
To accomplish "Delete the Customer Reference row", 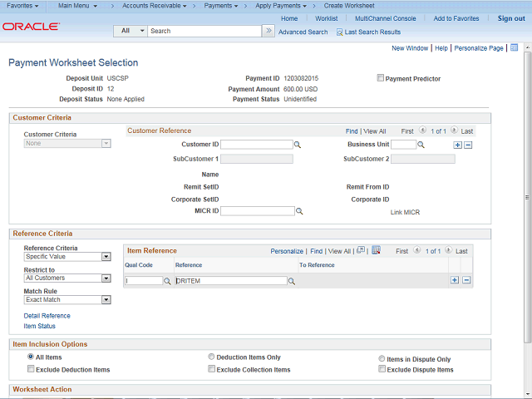I will tap(468, 145).
